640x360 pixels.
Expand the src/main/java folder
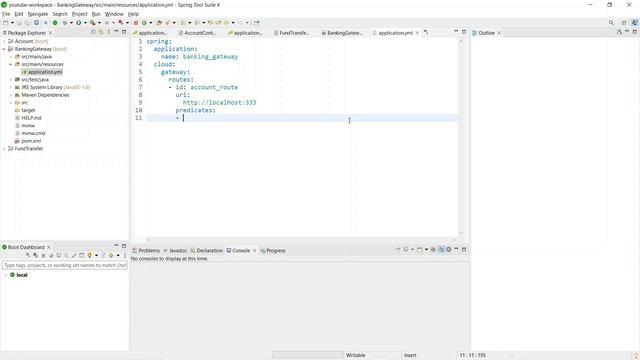click(x=11, y=57)
